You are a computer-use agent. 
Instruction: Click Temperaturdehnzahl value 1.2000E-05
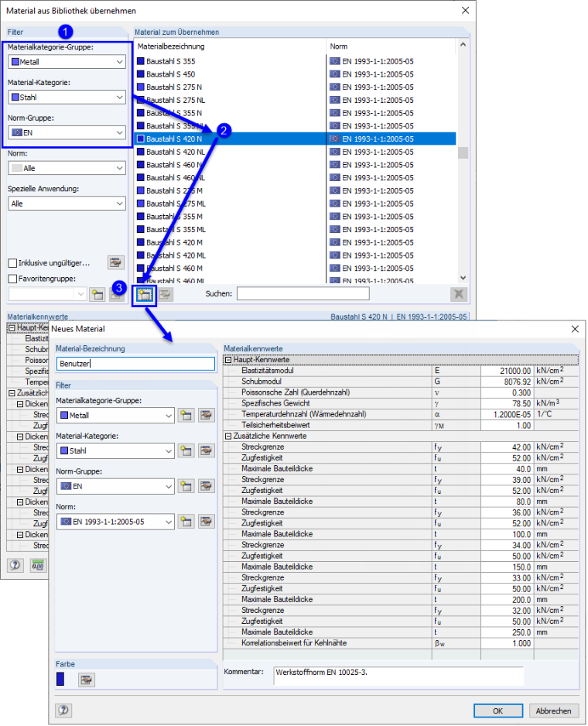click(507, 414)
